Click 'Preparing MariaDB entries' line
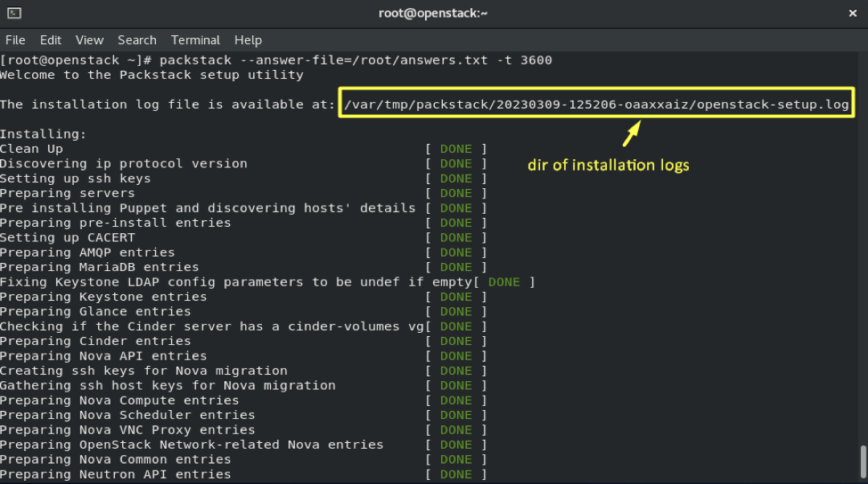The width and height of the screenshot is (868, 484). [x=99, y=267]
